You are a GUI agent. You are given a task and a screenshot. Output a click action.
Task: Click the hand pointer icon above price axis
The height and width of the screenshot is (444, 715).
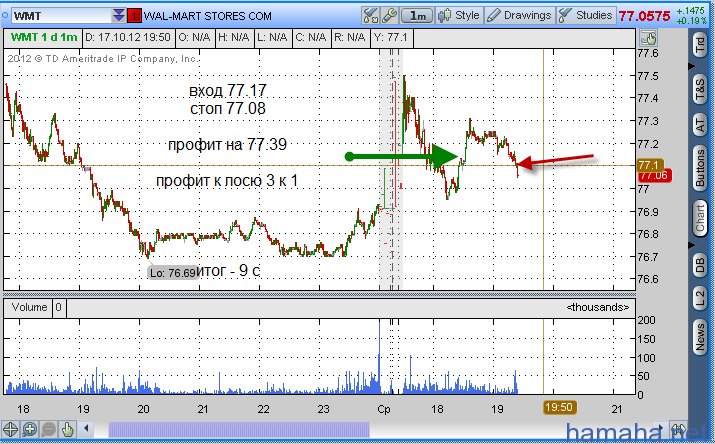coord(648,38)
